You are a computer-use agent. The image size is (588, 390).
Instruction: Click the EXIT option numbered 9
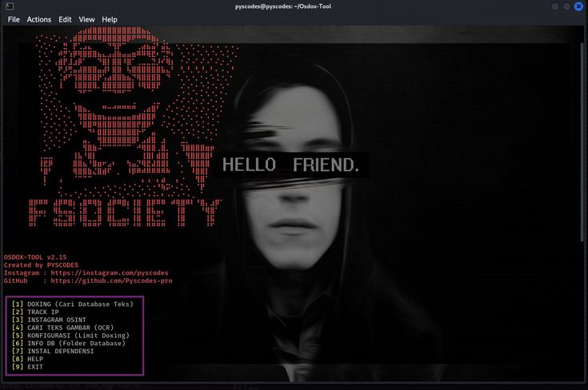[35, 366]
